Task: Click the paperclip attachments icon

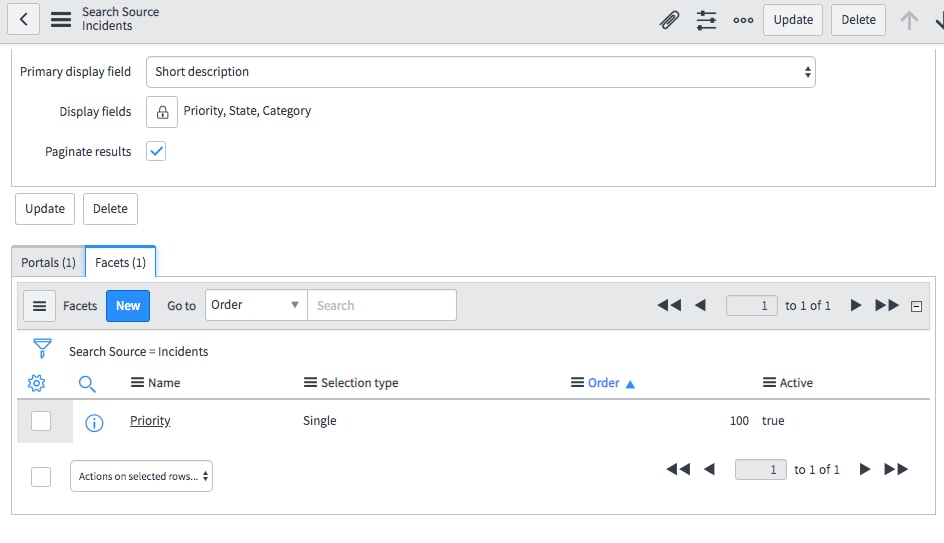Action: tap(669, 19)
